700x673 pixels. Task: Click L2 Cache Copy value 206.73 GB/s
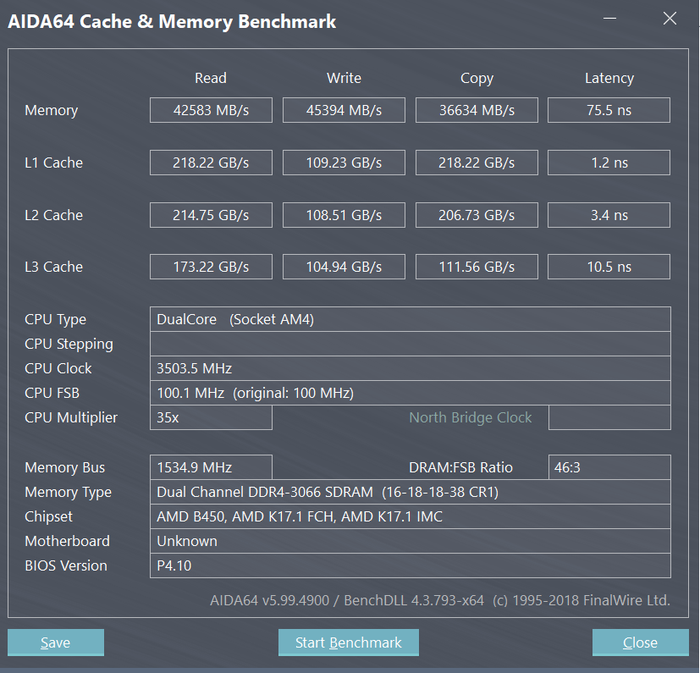(x=477, y=215)
